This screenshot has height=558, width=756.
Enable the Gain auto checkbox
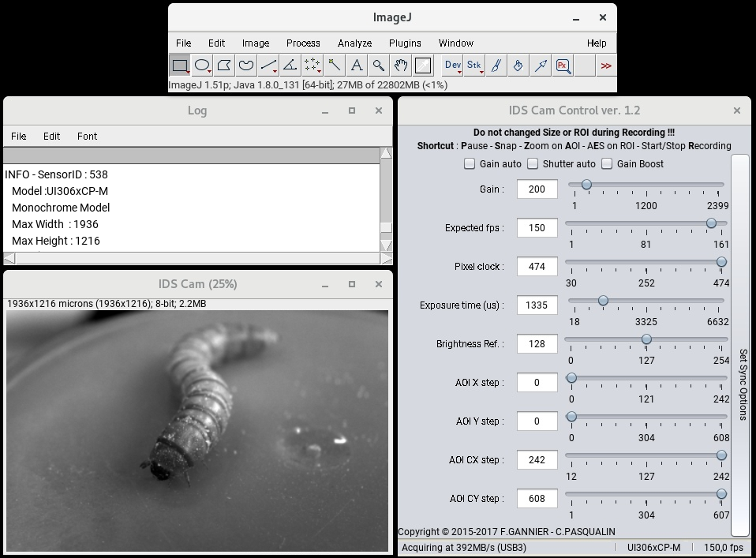[470, 164]
